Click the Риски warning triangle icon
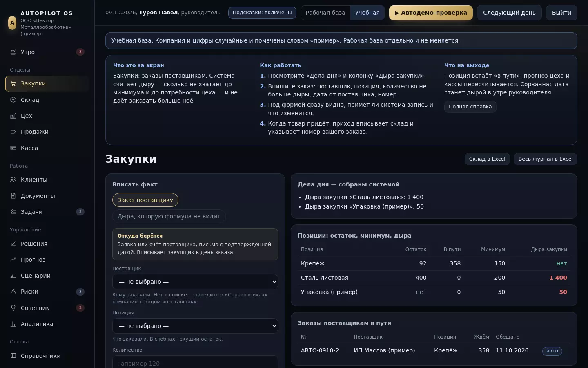The width and height of the screenshot is (588, 368). (13, 292)
